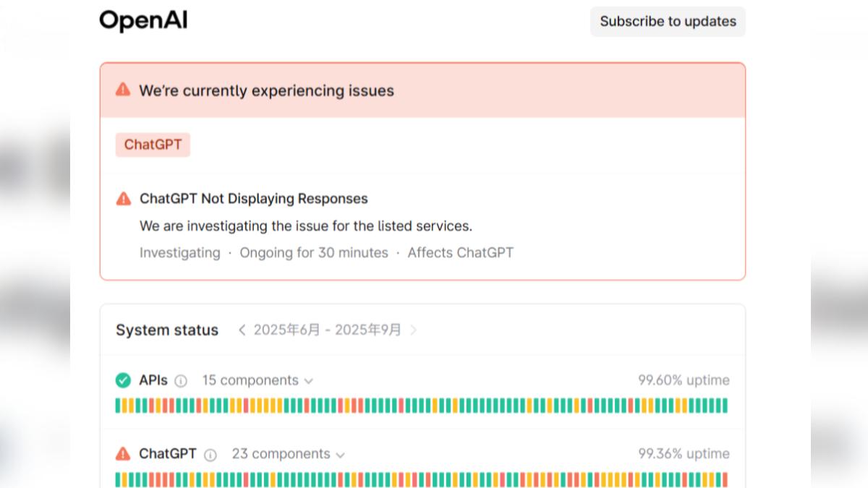Go to next system status date range
The height and width of the screenshot is (488, 868).
pos(414,330)
